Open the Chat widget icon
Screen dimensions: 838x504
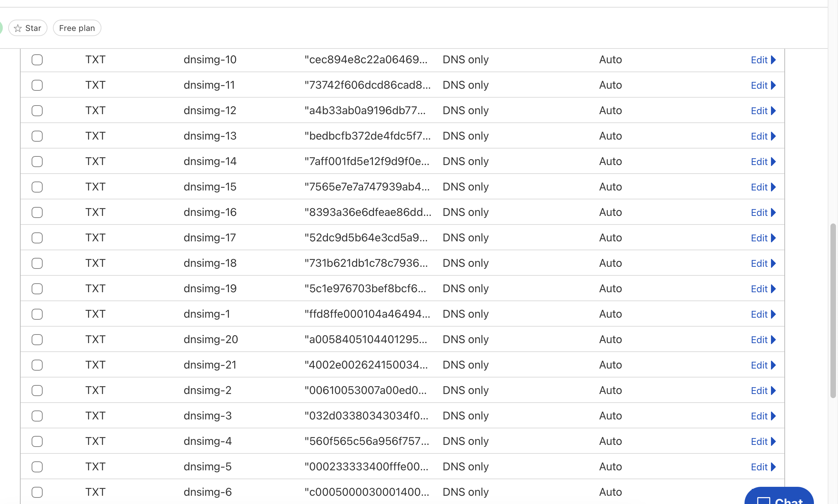[764, 500]
